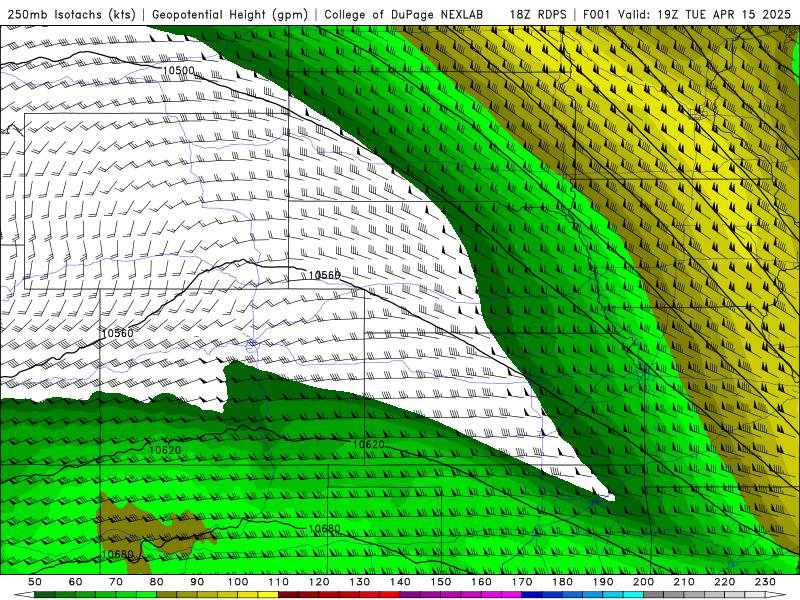Image resolution: width=800 pixels, height=600 pixels.
Task: Click the 180 value on the color scale
Action: coord(562,582)
